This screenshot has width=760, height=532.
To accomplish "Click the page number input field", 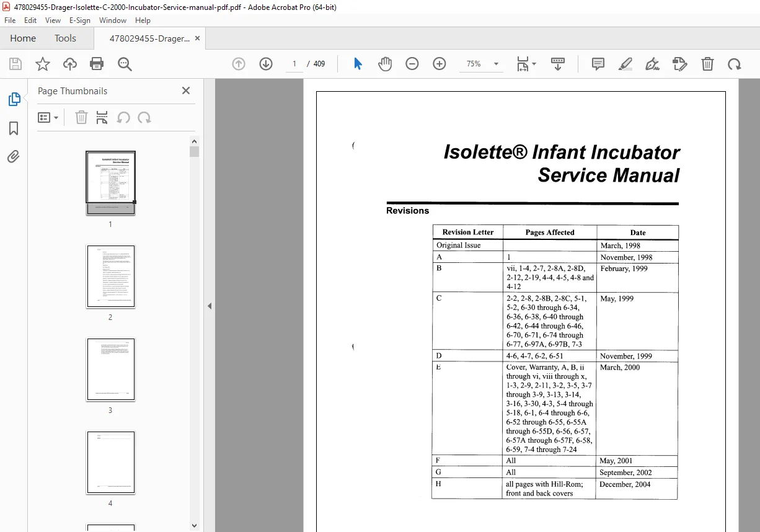I will (x=294, y=64).
